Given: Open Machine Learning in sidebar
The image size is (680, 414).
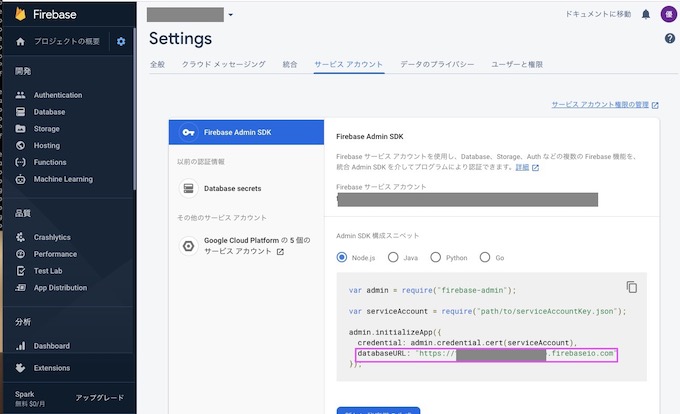Looking at the screenshot, I should [x=63, y=179].
